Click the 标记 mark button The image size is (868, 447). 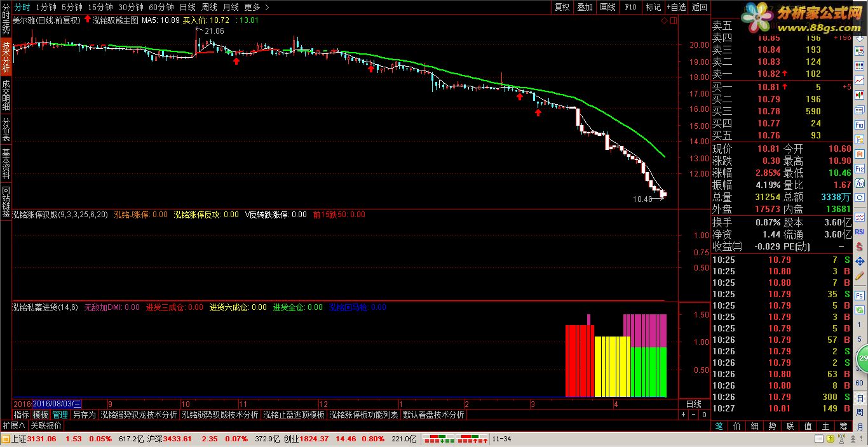[x=653, y=7]
